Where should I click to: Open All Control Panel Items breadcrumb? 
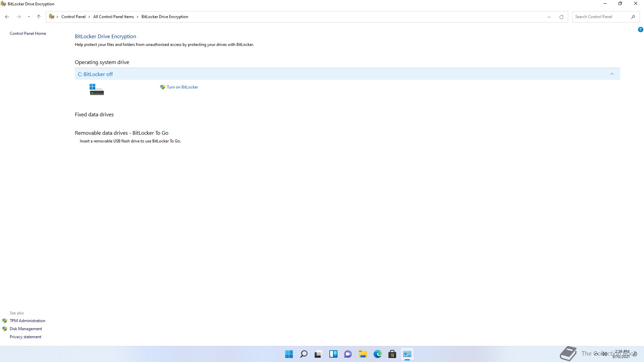coord(113,17)
